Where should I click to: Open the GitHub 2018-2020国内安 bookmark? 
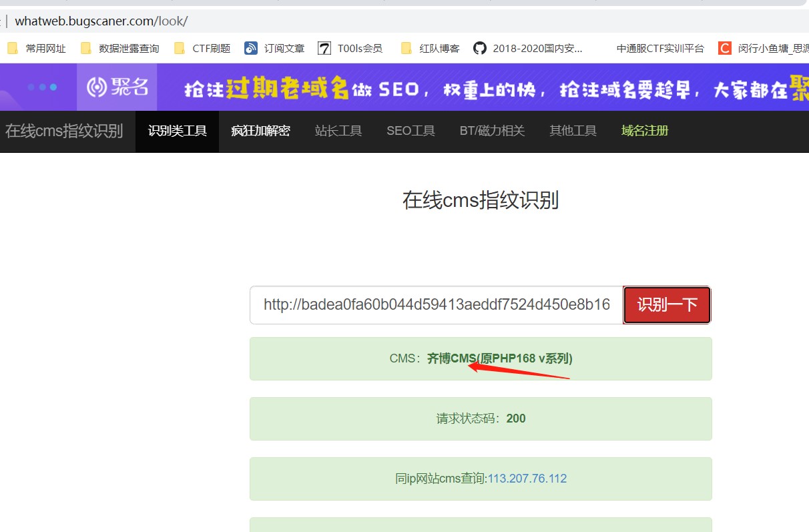click(x=528, y=48)
